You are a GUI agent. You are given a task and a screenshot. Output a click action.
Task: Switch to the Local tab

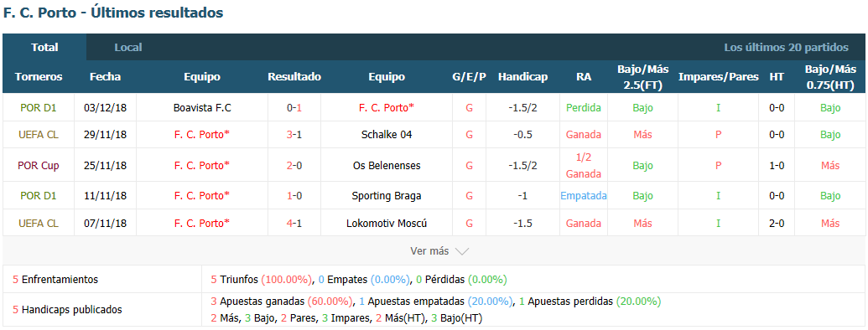click(127, 48)
